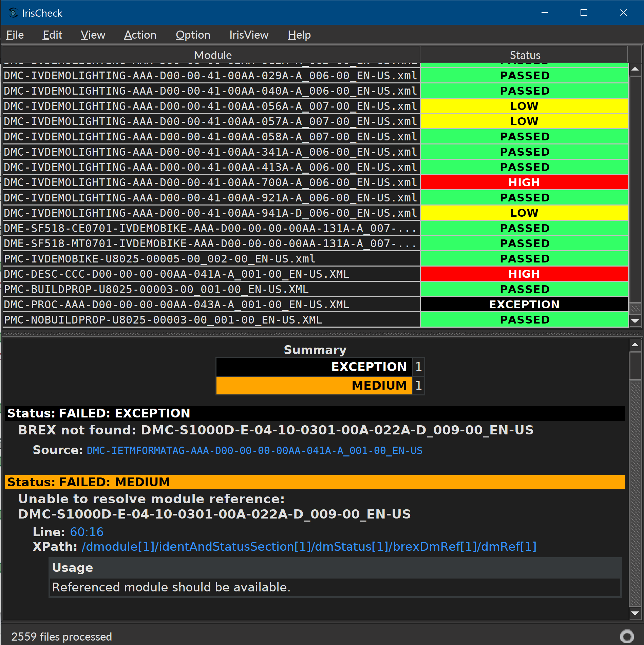Maximize the IrisCheck window
The height and width of the screenshot is (645, 644).
point(584,13)
